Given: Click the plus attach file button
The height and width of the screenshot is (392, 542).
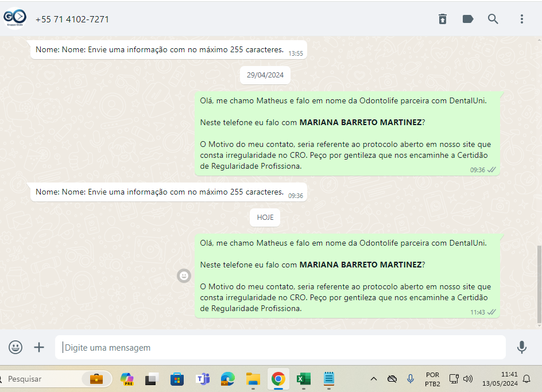Looking at the screenshot, I should (39, 347).
